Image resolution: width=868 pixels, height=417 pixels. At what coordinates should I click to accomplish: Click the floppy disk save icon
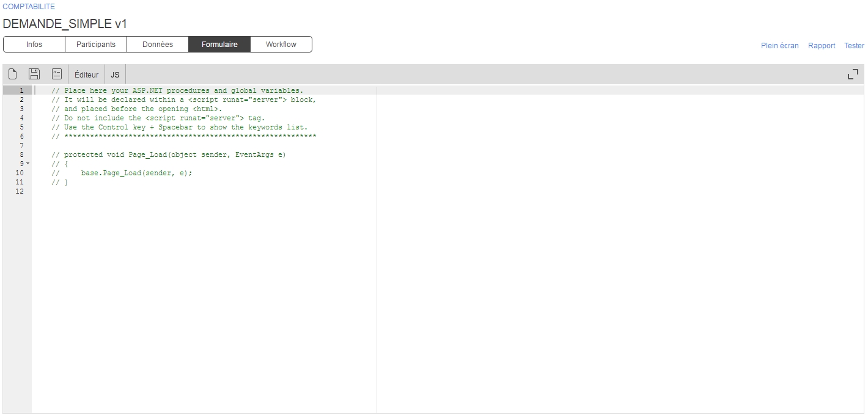(x=34, y=74)
